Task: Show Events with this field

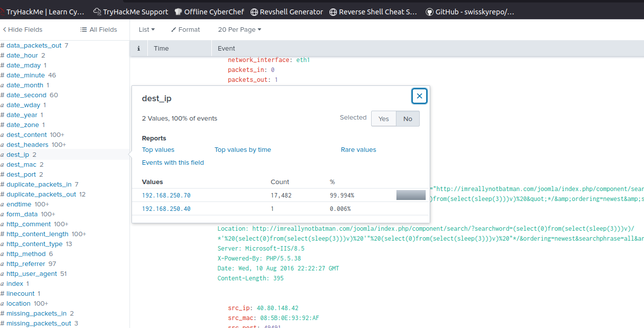Action: 173,163
